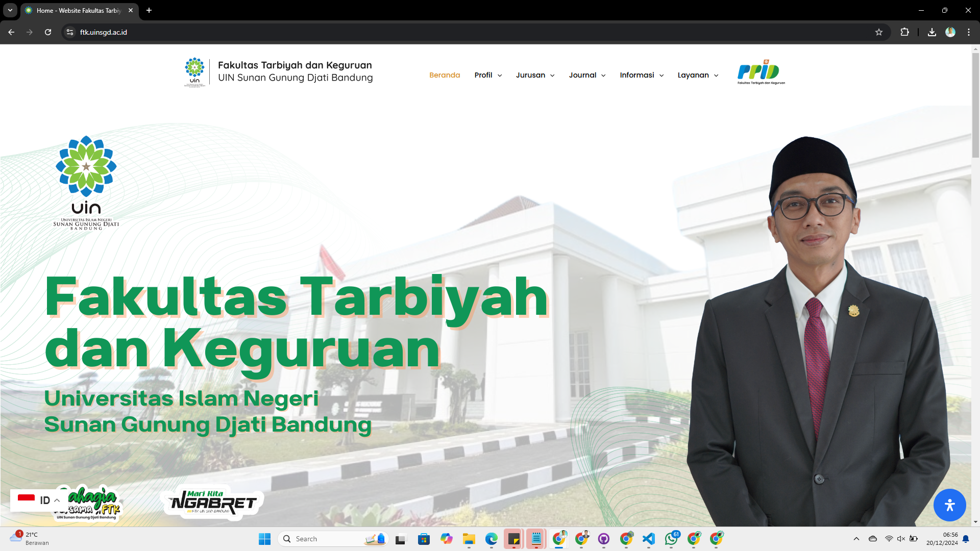Open Task View from the taskbar

(x=401, y=539)
